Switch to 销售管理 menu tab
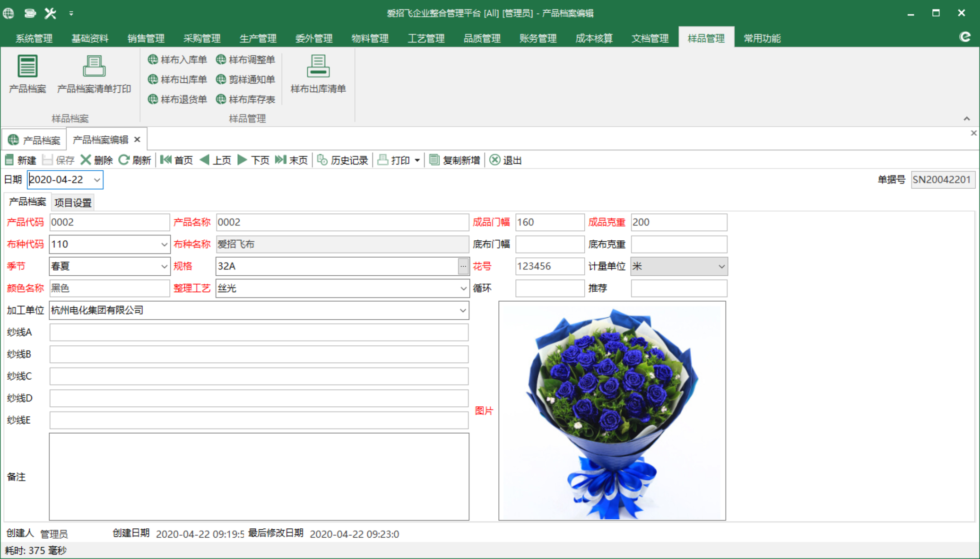This screenshot has height=559, width=980. (146, 38)
